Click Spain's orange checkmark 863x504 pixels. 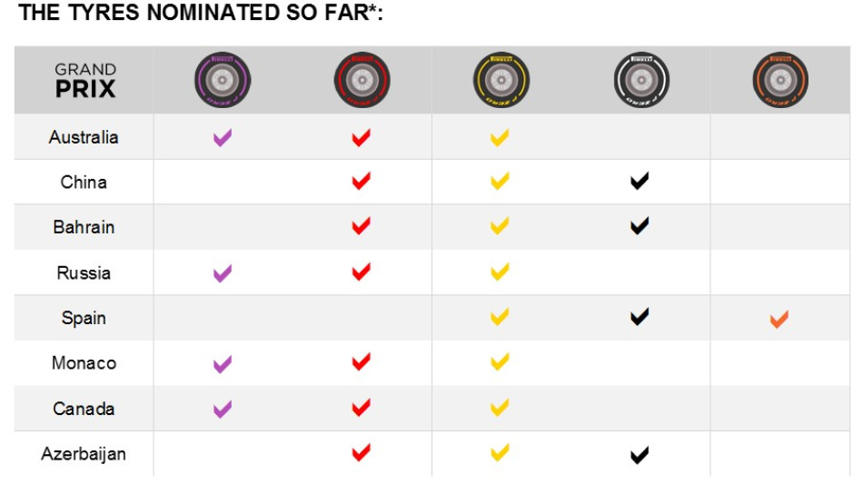coord(779,319)
